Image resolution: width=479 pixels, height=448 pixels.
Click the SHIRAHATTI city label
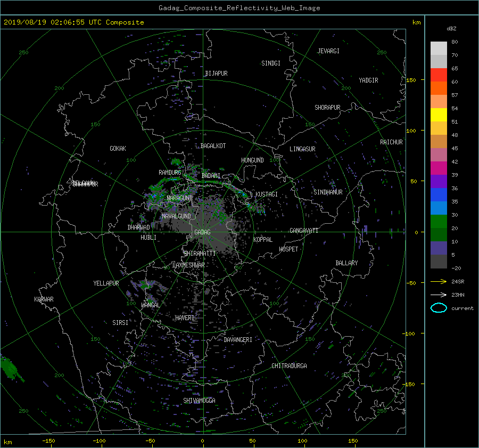pyautogui.click(x=200, y=253)
